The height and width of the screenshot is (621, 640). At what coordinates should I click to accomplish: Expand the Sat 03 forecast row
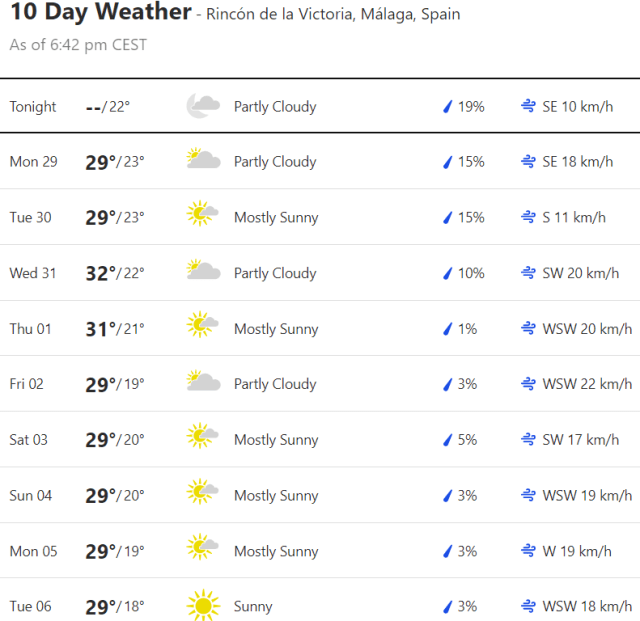[30, 440]
